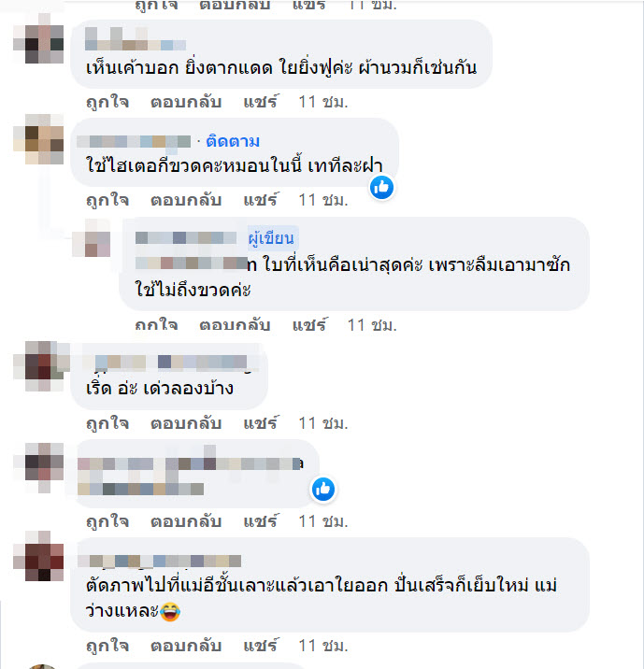Like the ยิ่งตากแดด comment with ถูกใจ
The image size is (644, 669).
click(x=107, y=103)
